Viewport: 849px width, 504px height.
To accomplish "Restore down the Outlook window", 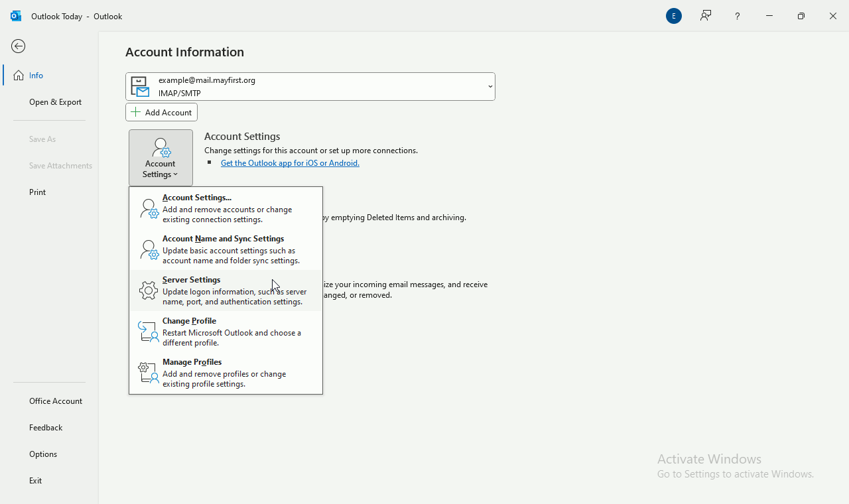I will click(x=801, y=16).
